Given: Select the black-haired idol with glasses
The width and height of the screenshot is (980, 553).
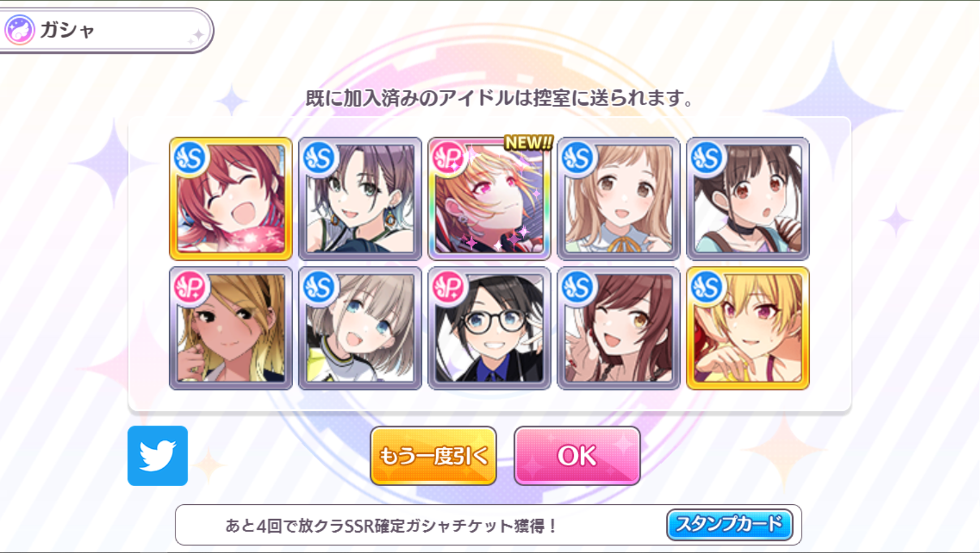Looking at the screenshot, I should pyautogui.click(x=489, y=328).
